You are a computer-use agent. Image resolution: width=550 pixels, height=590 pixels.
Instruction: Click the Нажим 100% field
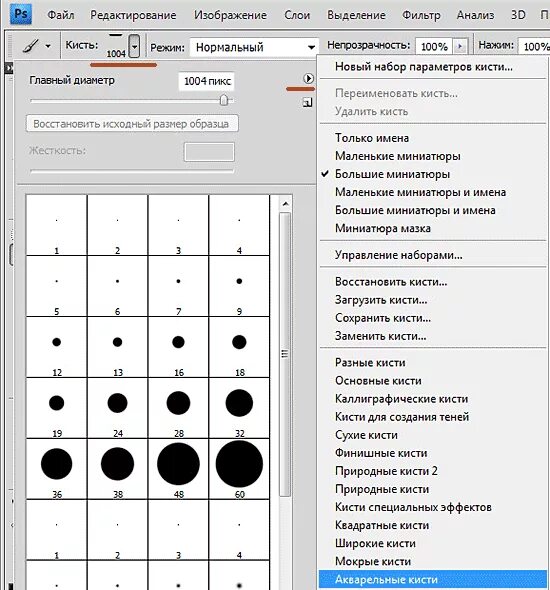(x=534, y=47)
